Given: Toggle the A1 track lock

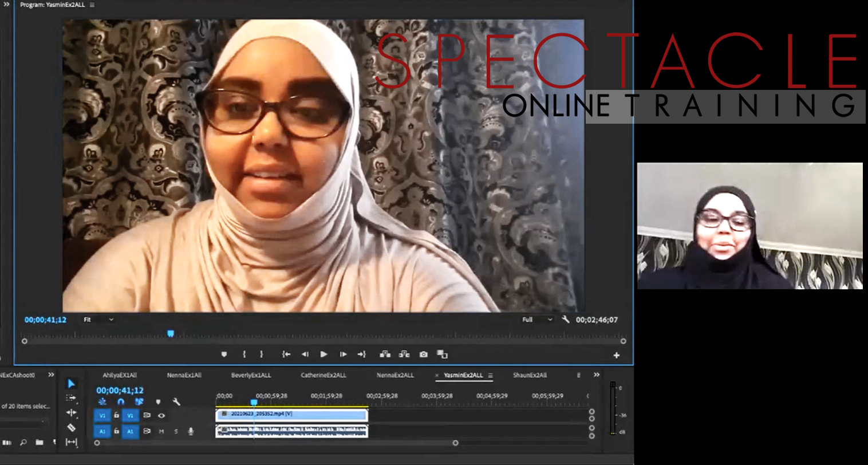Looking at the screenshot, I should (x=116, y=431).
